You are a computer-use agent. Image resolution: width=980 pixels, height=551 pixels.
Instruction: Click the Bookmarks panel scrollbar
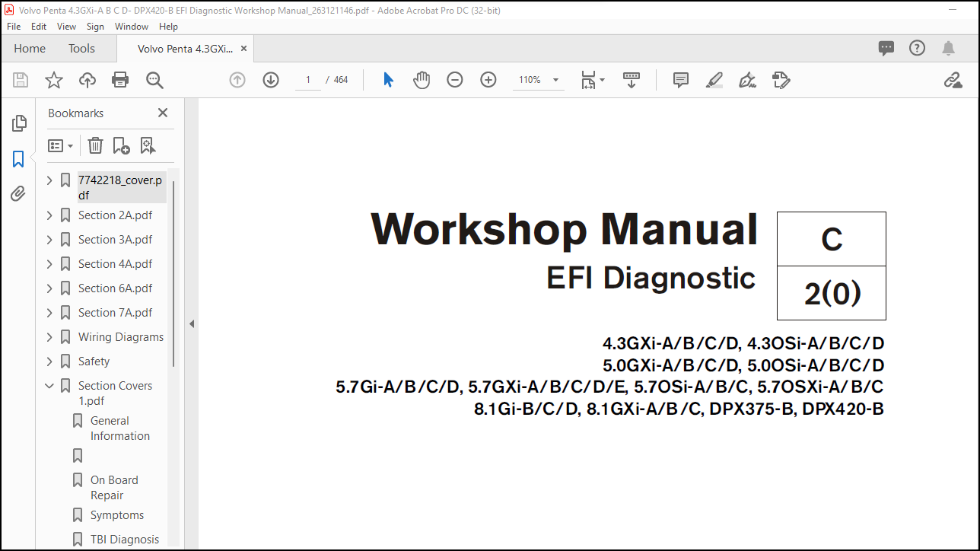pos(173,274)
